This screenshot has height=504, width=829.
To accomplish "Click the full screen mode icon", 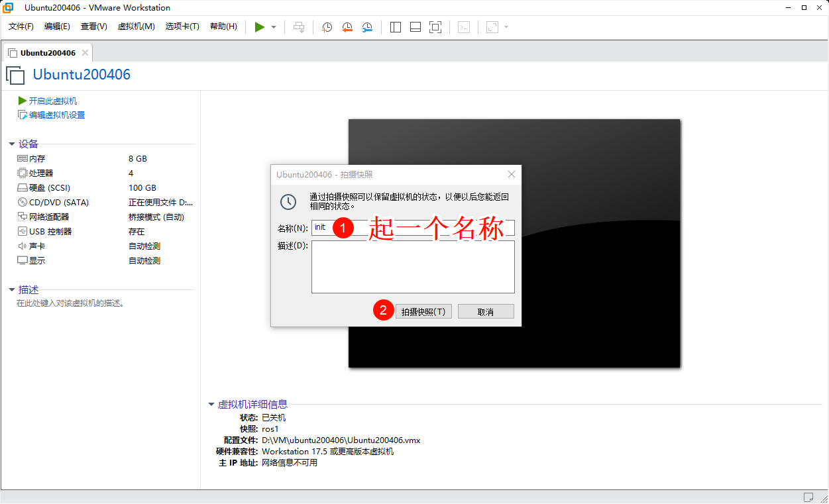I will coord(435,27).
